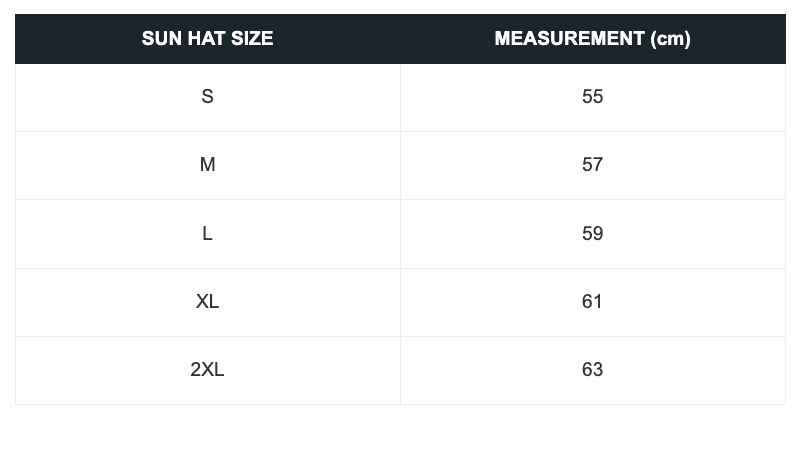This screenshot has height=452, width=808.
Task: Click the 59 measurement value
Action: 592,234
